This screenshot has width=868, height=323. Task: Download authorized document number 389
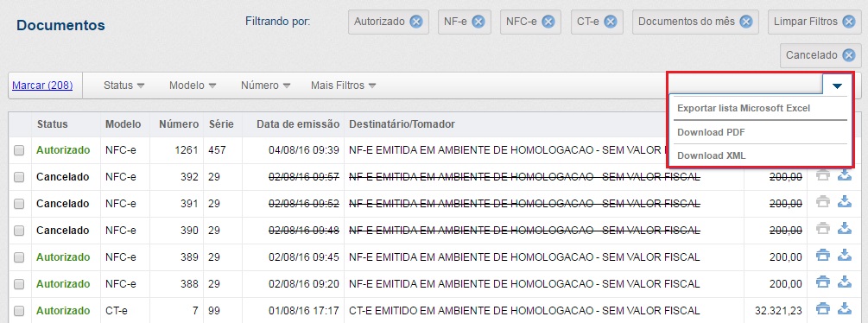844,256
